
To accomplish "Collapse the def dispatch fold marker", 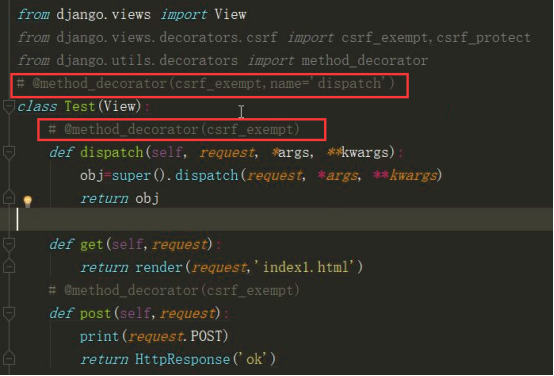I will pos(8,152).
